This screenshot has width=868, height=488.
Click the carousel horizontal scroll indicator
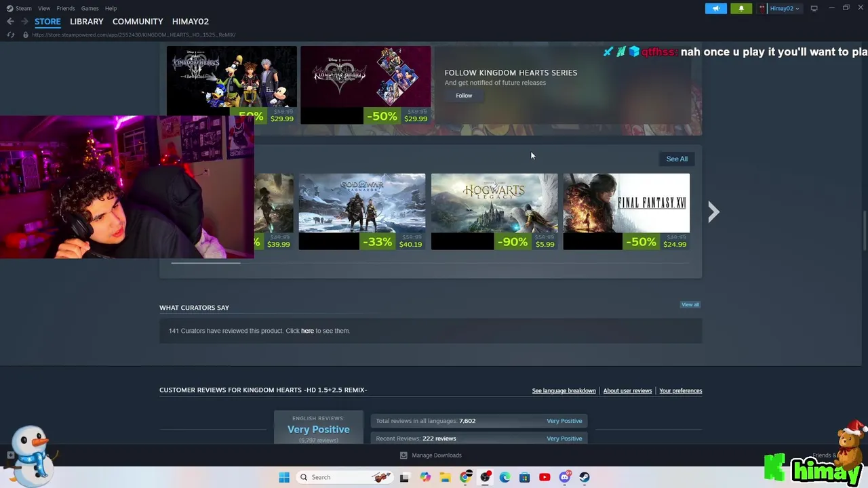[205, 263]
